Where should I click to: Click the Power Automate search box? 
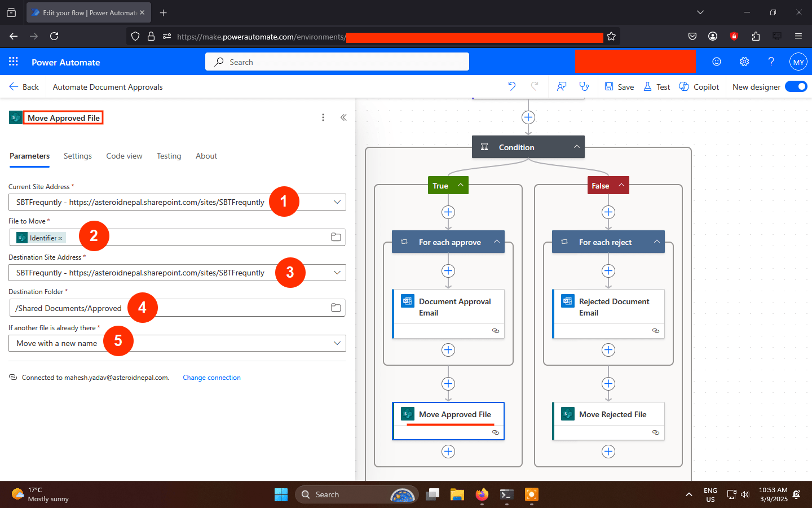coord(337,62)
